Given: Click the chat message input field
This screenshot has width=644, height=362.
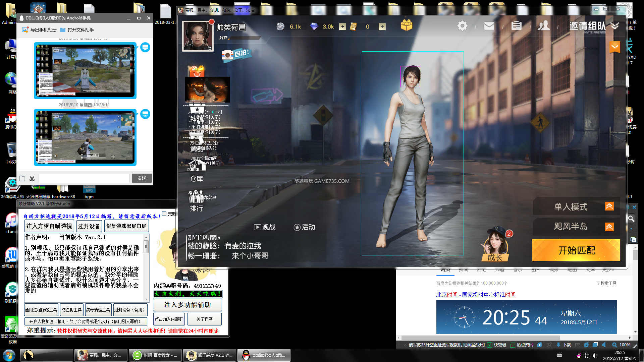Looking at the screenshot, I should pos(84,178).
